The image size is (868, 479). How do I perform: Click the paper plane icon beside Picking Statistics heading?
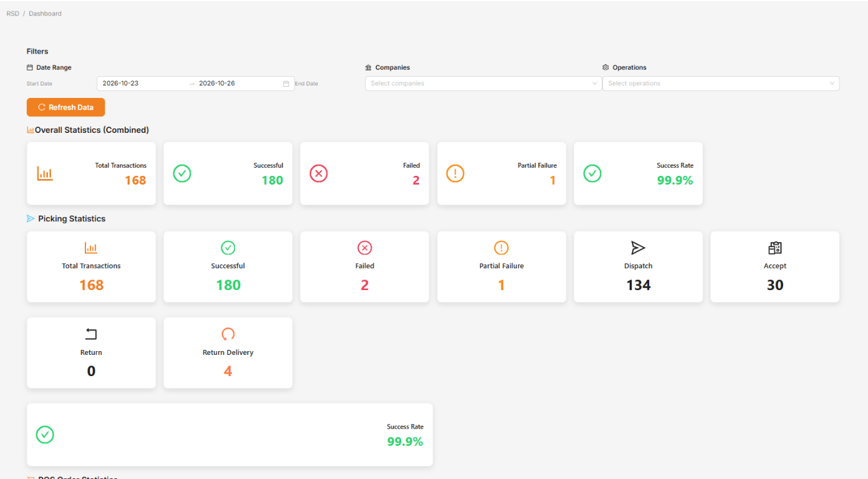[x=31, y=219]
